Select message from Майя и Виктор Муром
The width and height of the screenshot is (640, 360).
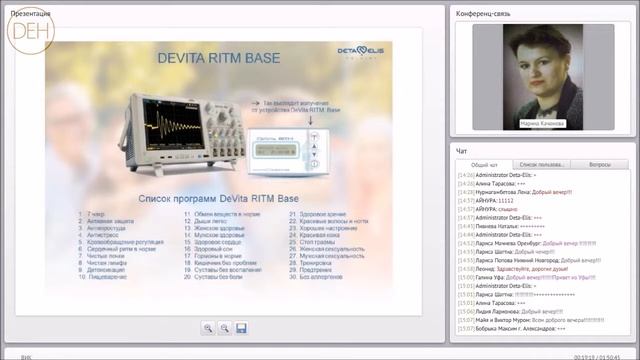(x=531, y=320)
